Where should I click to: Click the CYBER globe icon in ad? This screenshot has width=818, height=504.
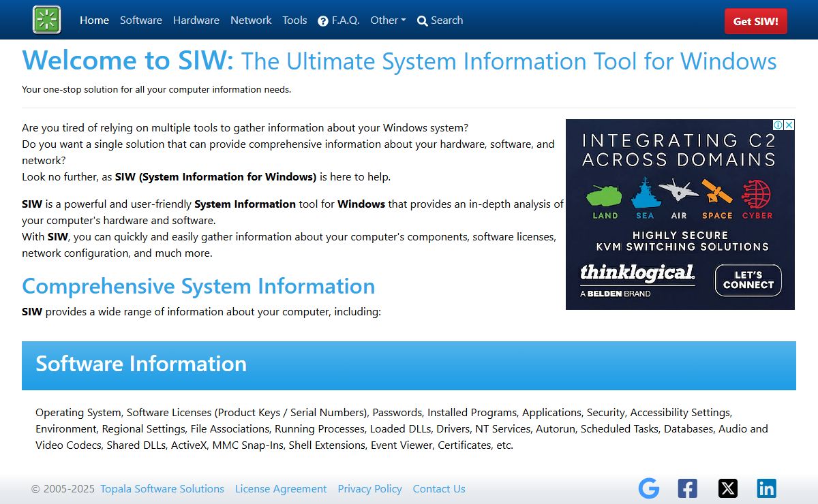756,193
